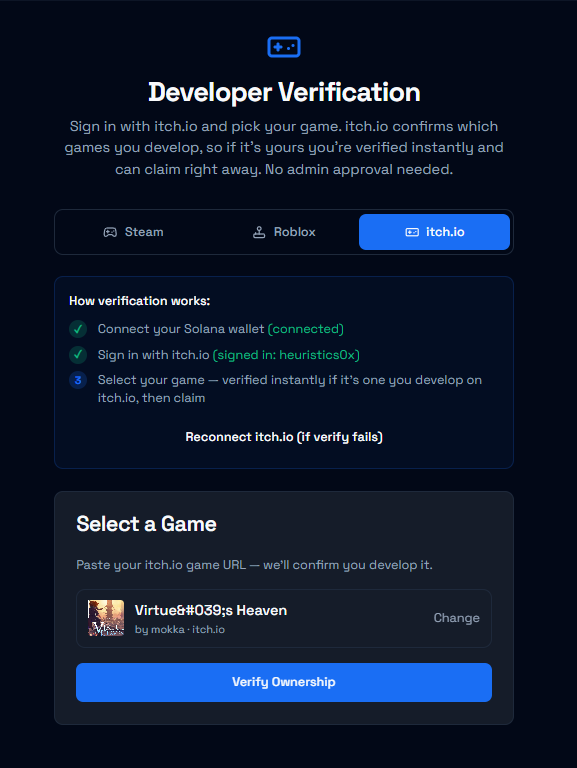Click 'Select your game — verified instantly' step

click(289, 389)
